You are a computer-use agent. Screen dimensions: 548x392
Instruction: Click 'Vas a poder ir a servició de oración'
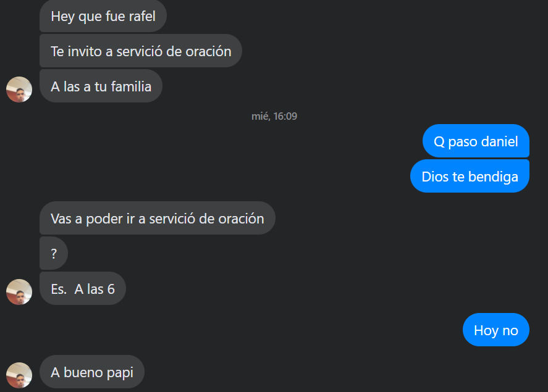(158, 218)
